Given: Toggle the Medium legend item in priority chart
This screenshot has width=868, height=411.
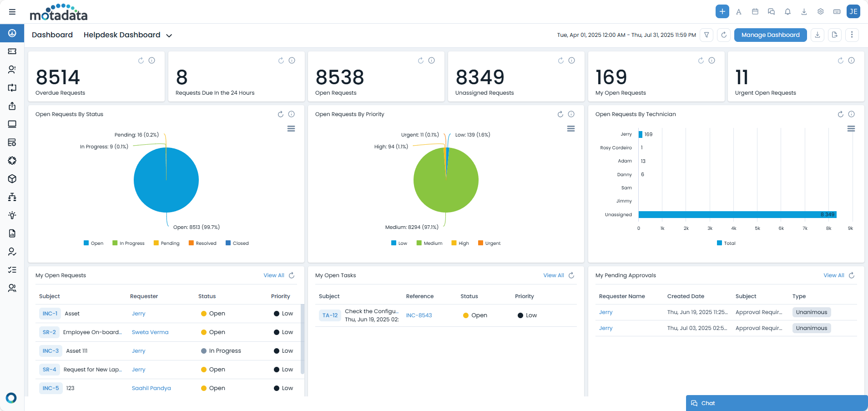Looking at the screenshot, I should 429,243.
